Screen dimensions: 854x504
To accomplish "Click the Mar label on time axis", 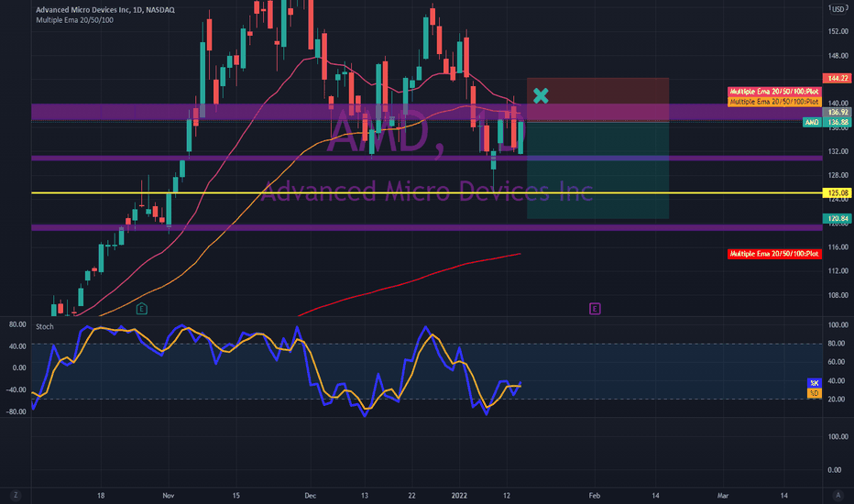I will tap(722, 496).
